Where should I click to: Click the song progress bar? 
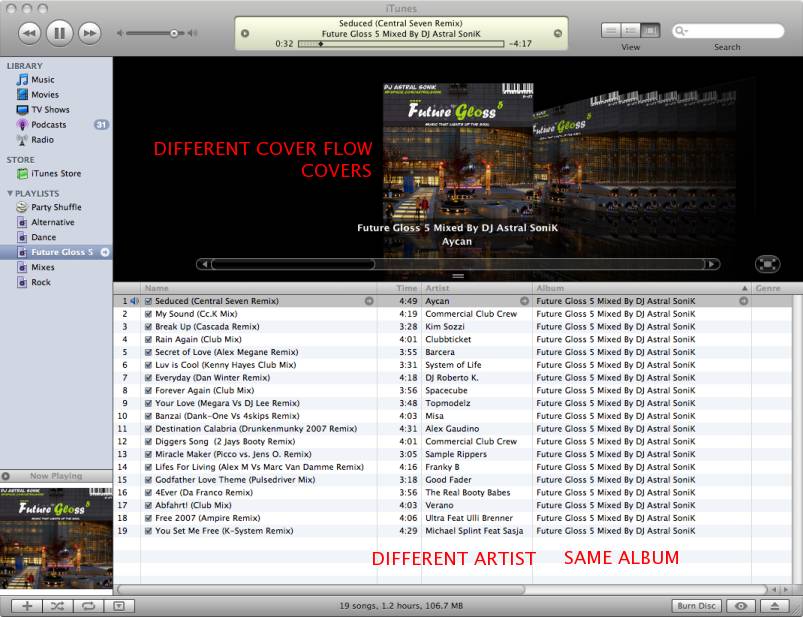point(401,44)
